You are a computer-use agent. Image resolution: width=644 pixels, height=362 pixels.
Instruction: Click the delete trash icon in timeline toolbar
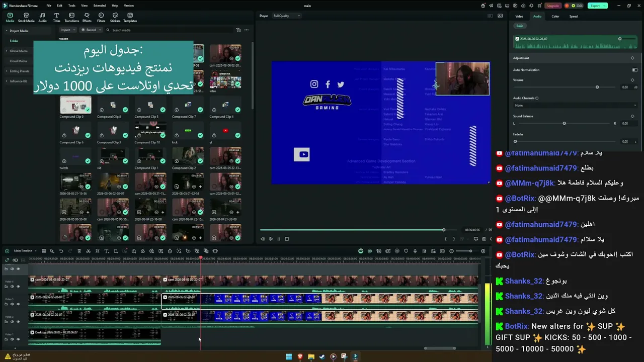click(x=79, y=251)
